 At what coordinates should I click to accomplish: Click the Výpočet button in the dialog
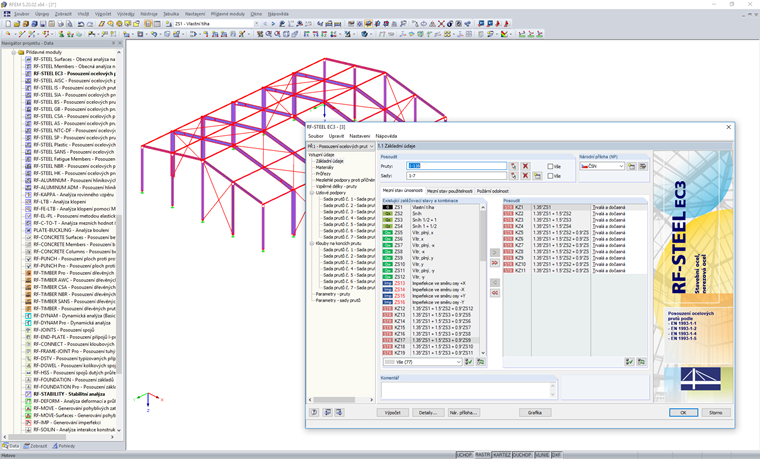tap(392, 412)
